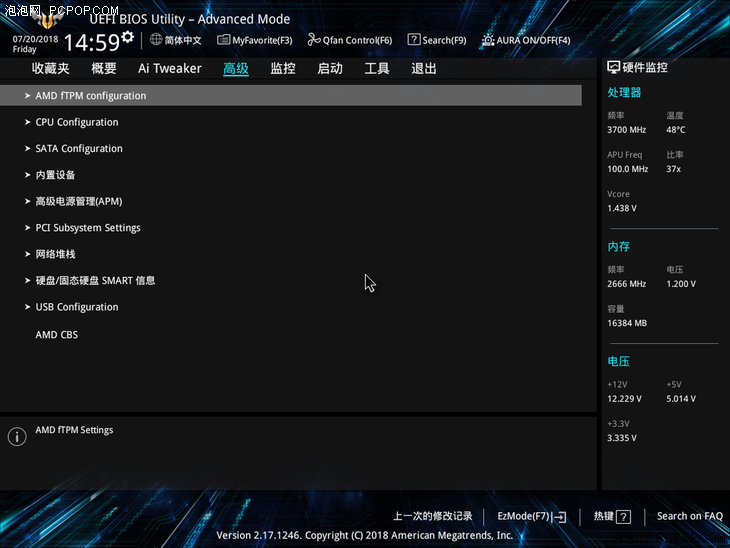The width and height of the screenshot is (730, 548).
Task: Expand arrow for 高级电源管理(APM)
Action: 27,201
